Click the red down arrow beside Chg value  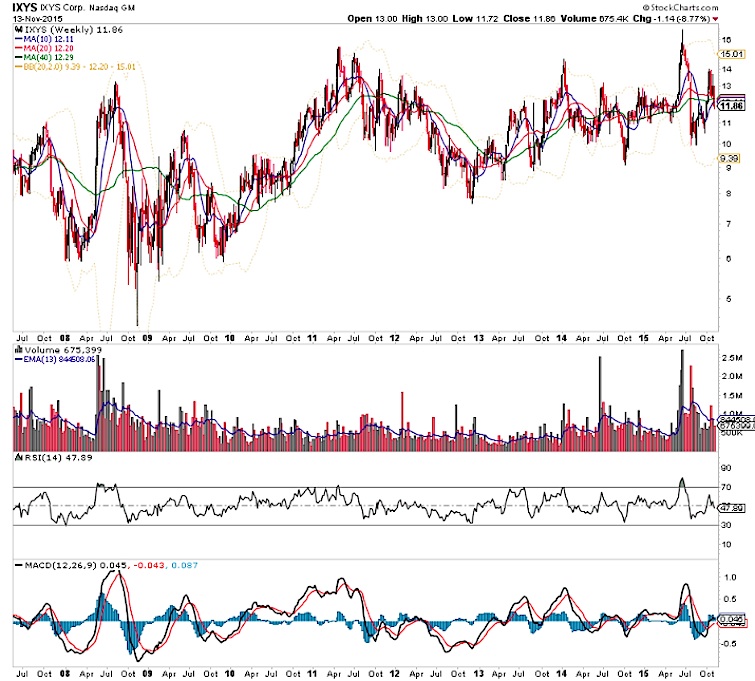point(716,19)
